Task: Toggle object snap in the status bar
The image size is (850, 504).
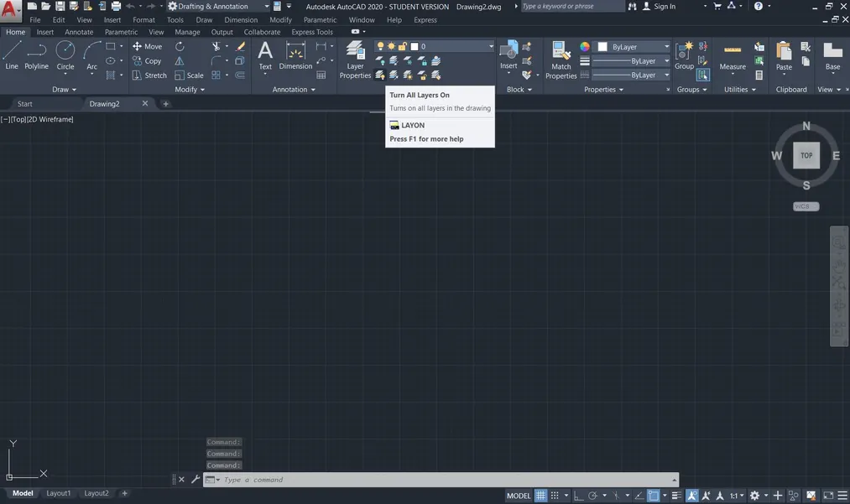Action: coord(653,495)
